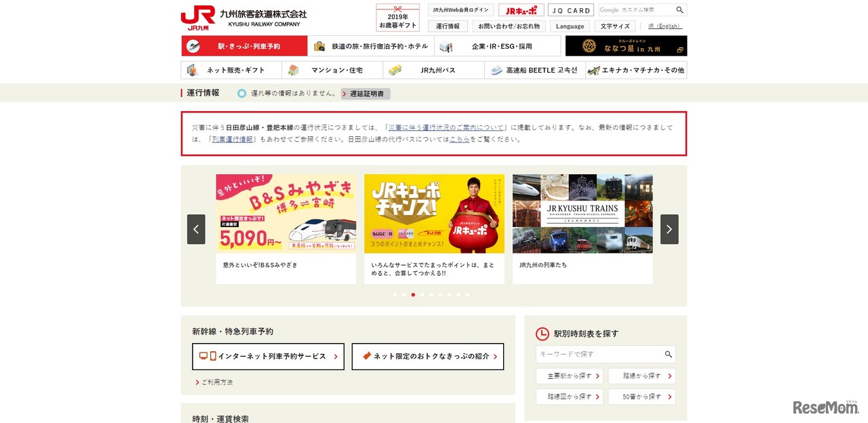Click the suitcase icon beside 鉄道の旅

pyautogui.click(x=320, y=46)
